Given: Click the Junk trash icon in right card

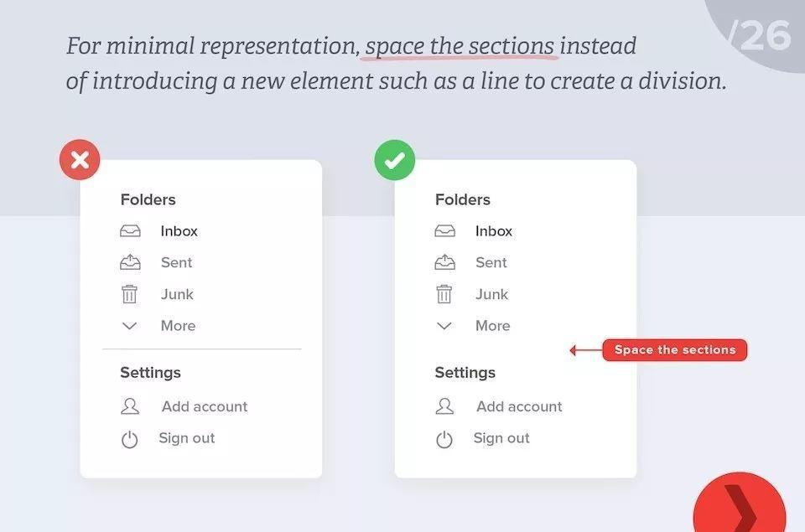Looking at the screenshot, I should click(x=444, y=294).
